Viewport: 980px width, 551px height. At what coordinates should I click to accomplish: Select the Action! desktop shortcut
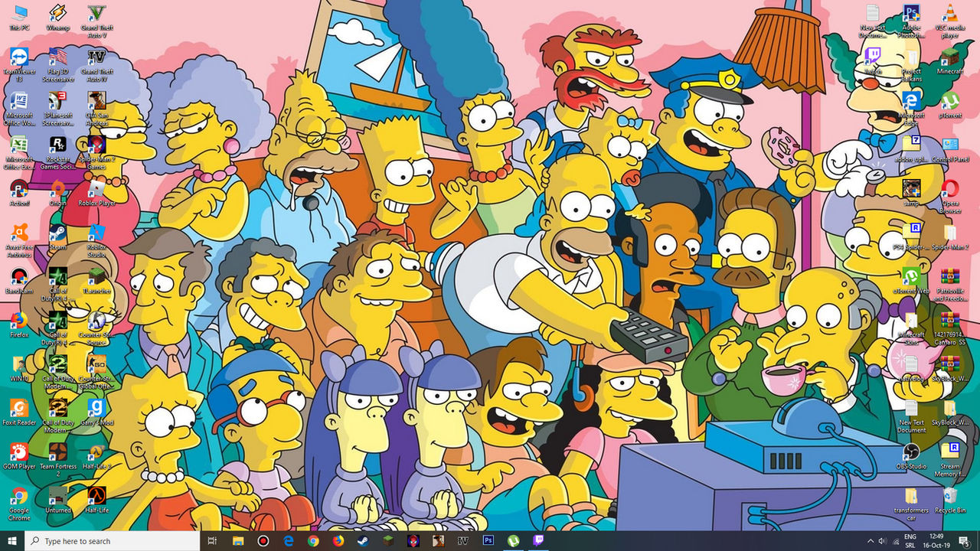(19, 192)
